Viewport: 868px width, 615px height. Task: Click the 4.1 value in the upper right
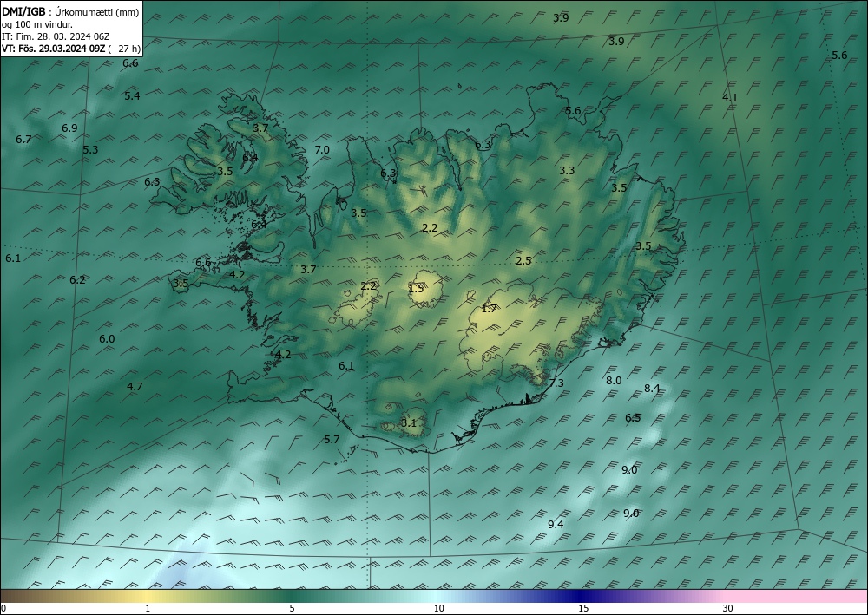pos(730,97)
